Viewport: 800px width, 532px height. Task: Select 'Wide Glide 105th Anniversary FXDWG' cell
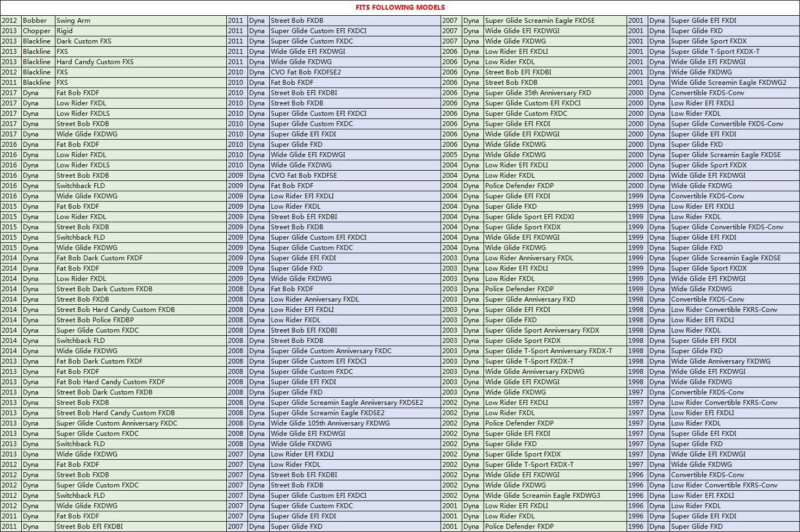click(x=330, y=423)
